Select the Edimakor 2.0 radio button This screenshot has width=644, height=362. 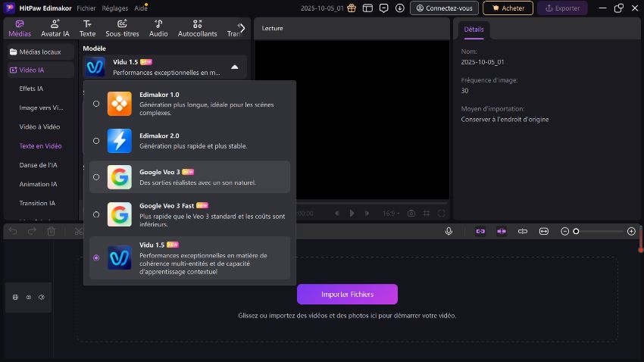(x=96, y=141)
